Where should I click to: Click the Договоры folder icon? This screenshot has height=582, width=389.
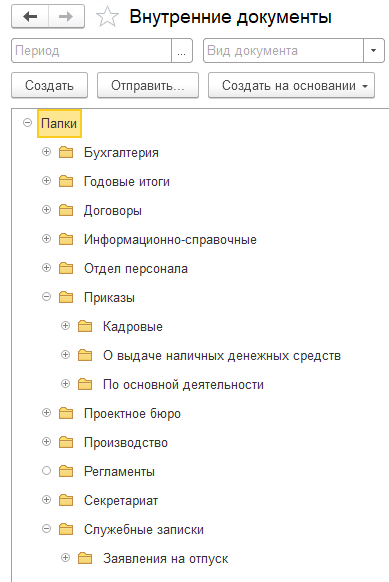point(66,210)
